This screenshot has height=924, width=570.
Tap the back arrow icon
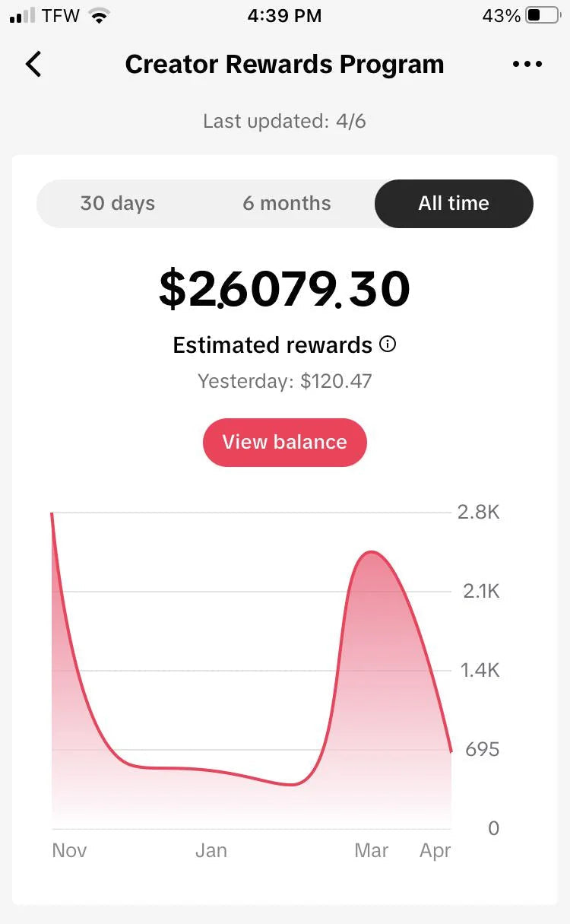(x=33, y=65)
